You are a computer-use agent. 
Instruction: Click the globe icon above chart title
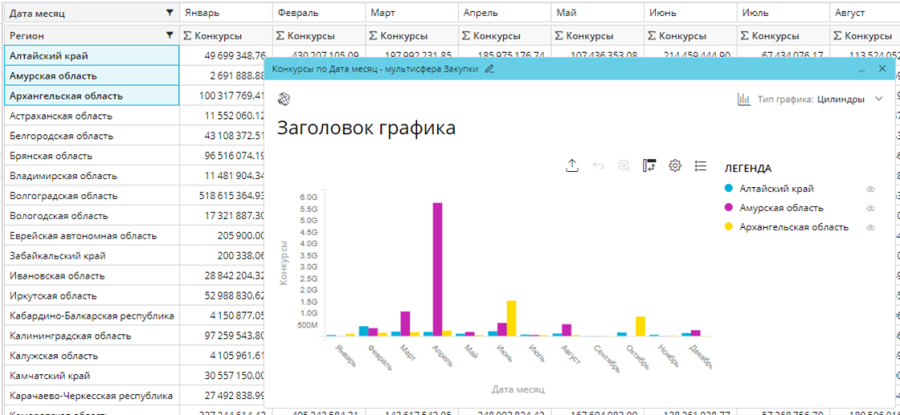[284, 99]
